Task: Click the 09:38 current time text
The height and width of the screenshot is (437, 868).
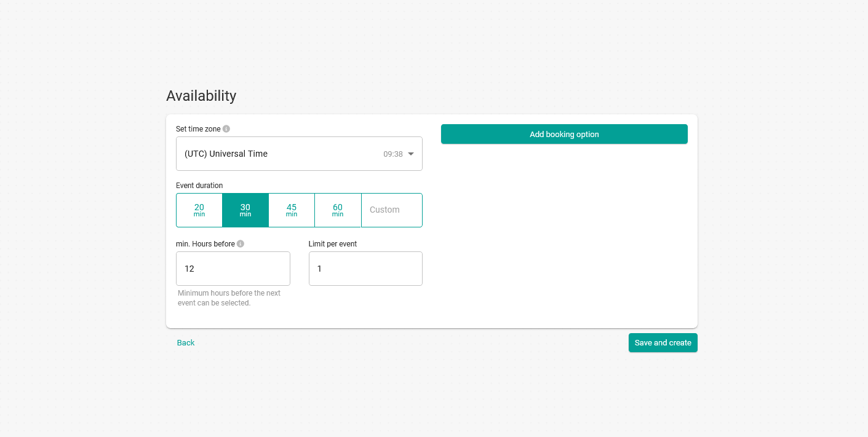Action: 393,154
